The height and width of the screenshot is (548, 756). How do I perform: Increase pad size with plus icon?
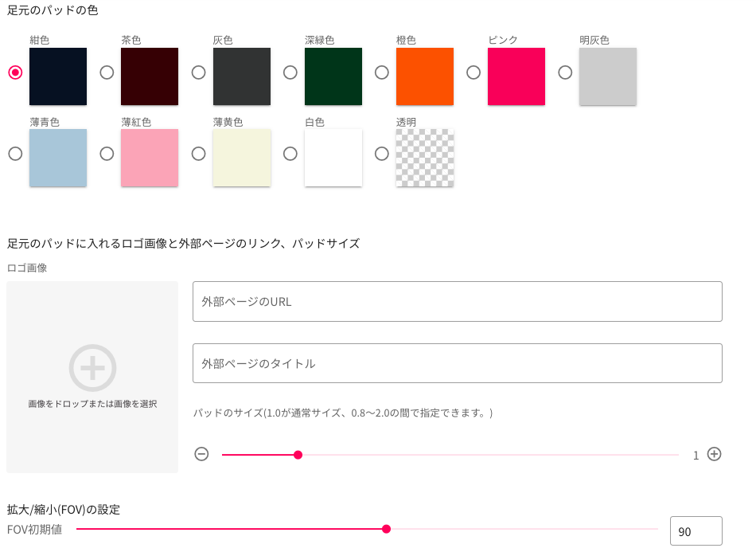click(x=714, y=454)
